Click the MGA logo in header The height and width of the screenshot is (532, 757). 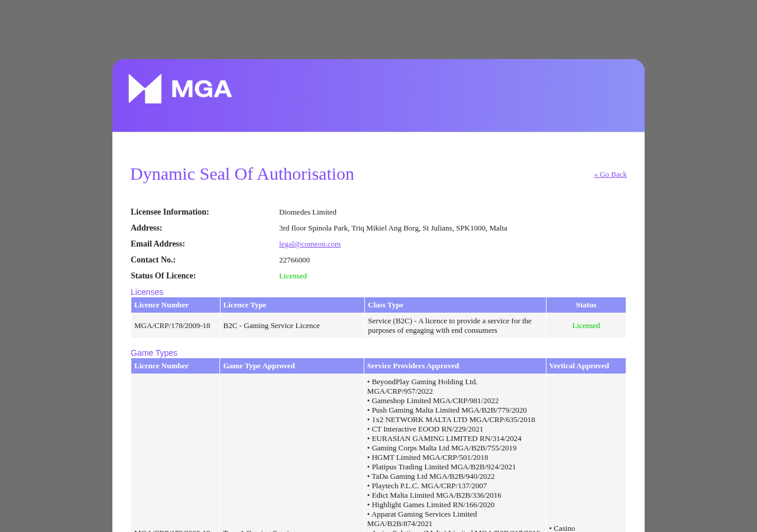point(180,89)
